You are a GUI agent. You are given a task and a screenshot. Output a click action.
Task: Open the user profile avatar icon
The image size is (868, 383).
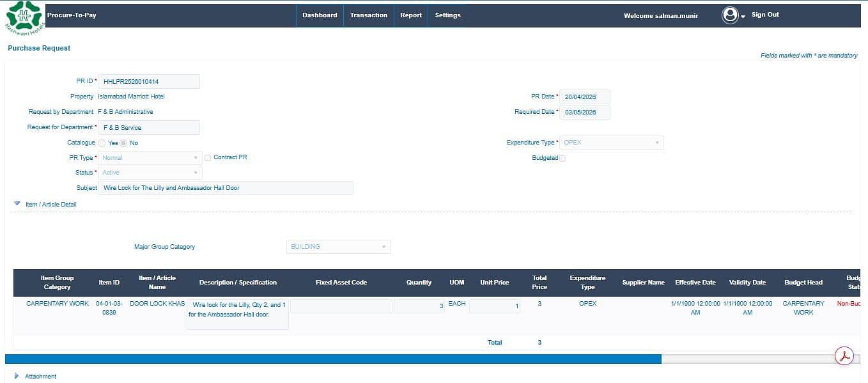[x=730, y=15]
